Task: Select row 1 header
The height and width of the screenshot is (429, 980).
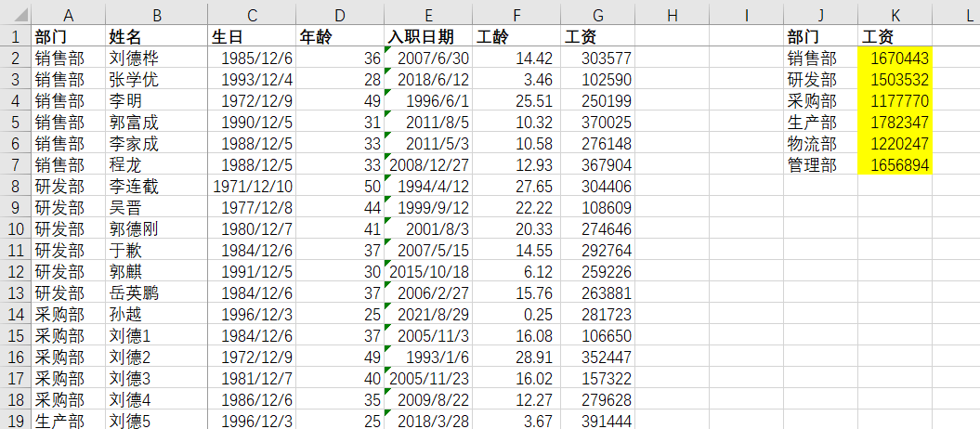Action: [x=16, y=35]
